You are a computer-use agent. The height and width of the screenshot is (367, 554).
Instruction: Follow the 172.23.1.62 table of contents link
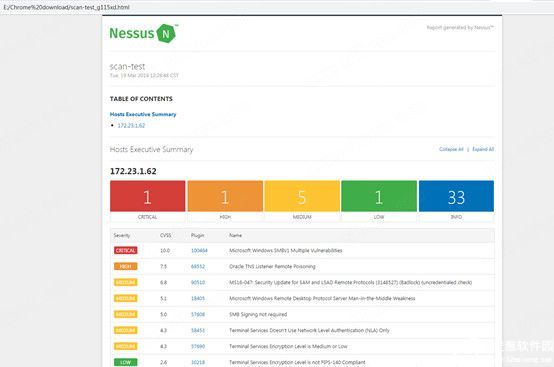[x=131, y=125]
